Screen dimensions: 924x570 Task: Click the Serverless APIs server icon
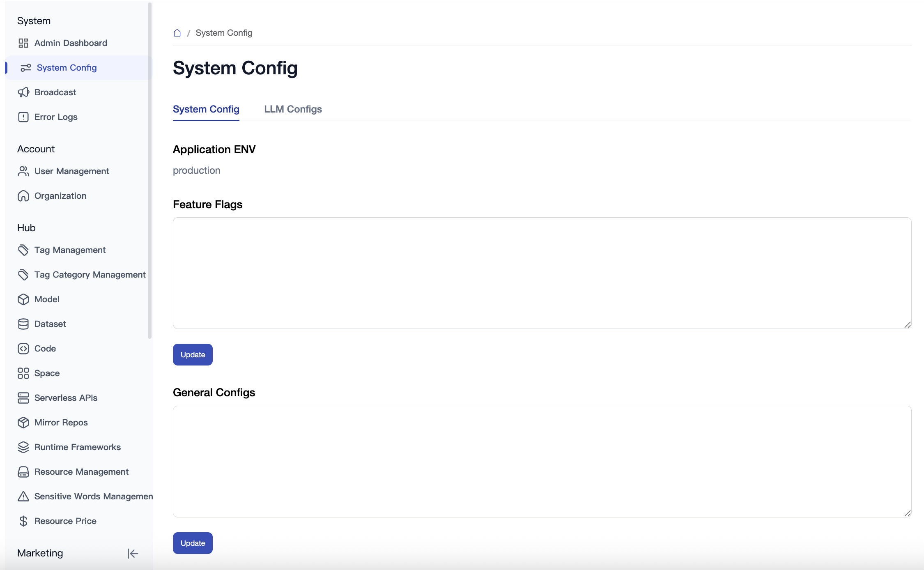[23, 398]
